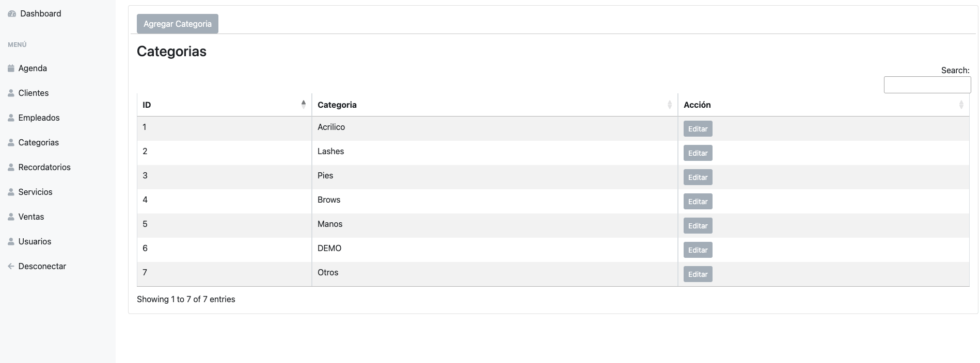Focus the Search input field

point(927,85)
